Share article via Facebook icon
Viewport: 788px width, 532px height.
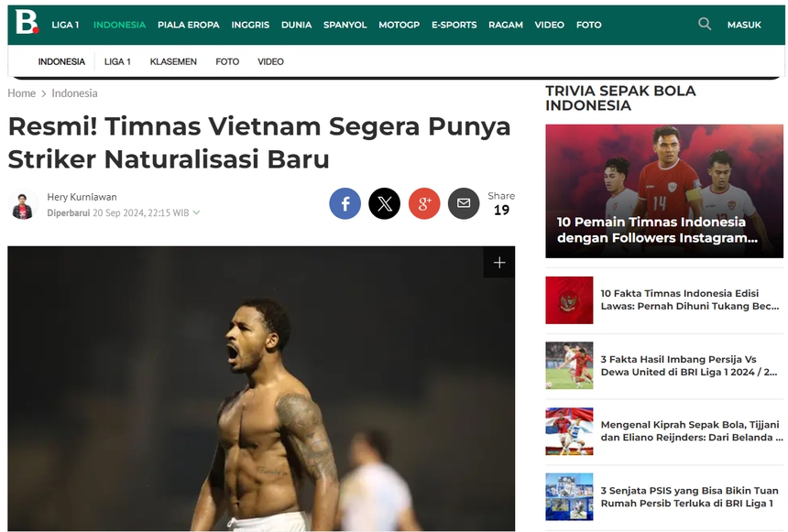click(345, 203)
